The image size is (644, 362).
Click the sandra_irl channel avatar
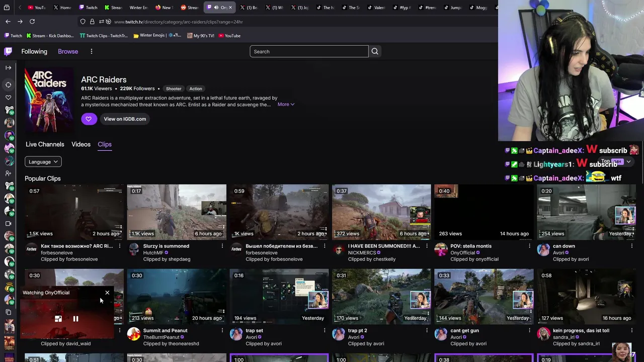pyautogui.click(x=543, y=334)
